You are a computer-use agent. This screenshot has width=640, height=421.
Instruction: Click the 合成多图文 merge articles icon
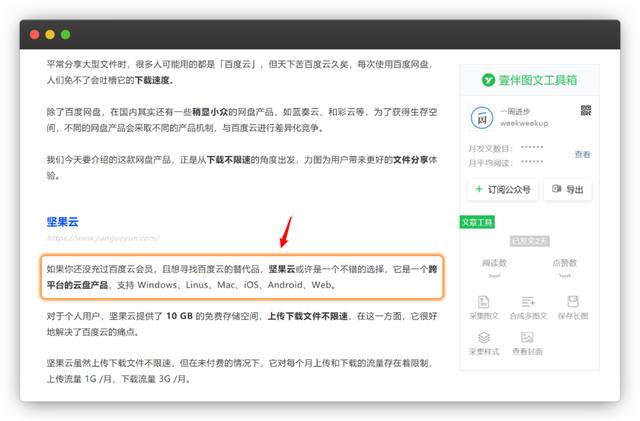tap(528, 302)
